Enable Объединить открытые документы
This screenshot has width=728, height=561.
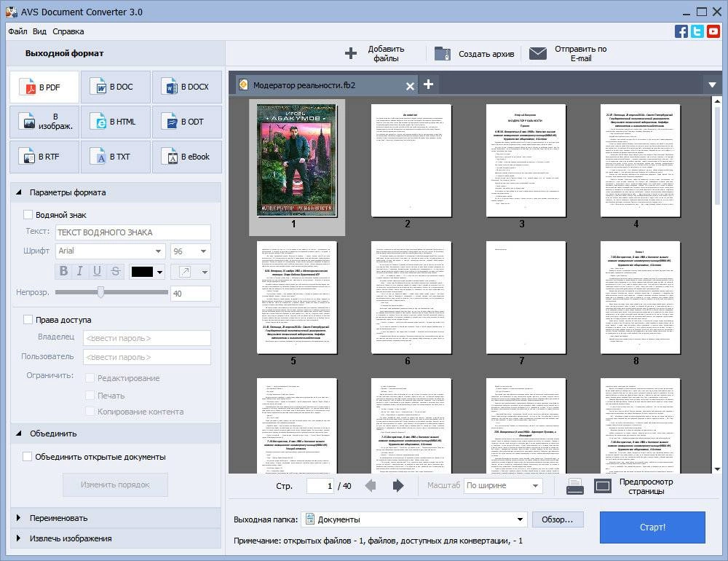tap(28, 456)
